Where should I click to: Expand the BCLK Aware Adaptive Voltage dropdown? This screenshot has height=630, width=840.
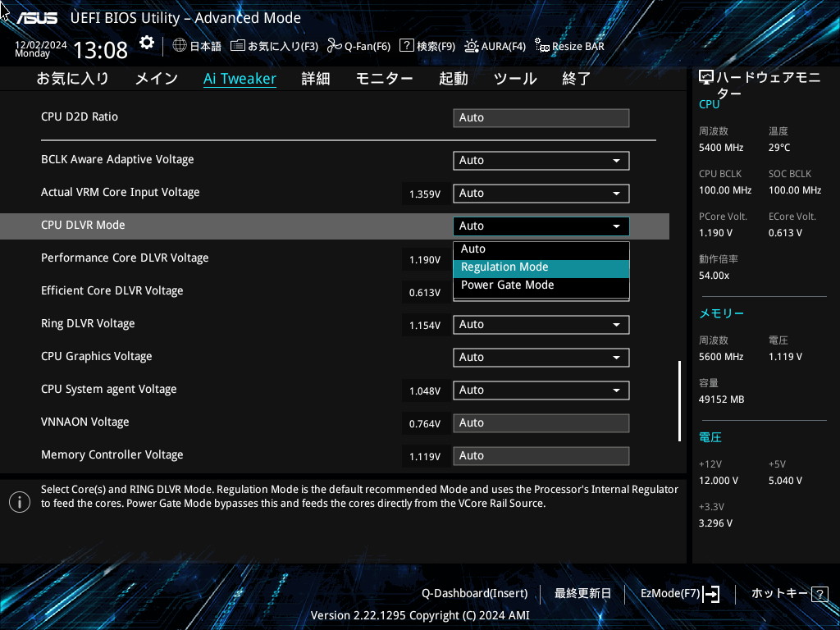coord(541,161)
